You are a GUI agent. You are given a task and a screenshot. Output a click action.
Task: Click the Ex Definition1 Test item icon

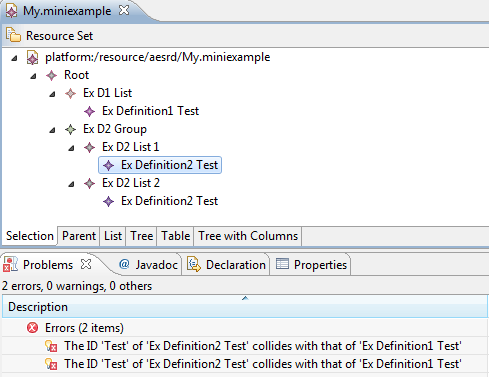[89, 111]
